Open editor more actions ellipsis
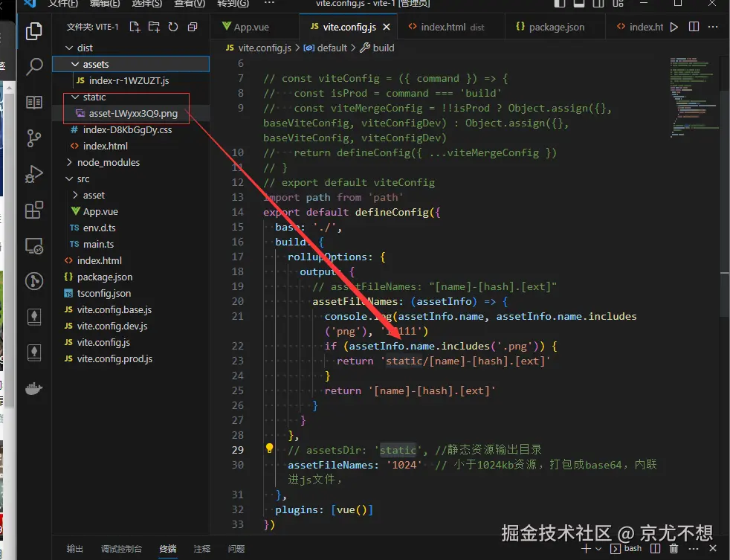Viewport: 730px width, 560px height. [713, 27]
